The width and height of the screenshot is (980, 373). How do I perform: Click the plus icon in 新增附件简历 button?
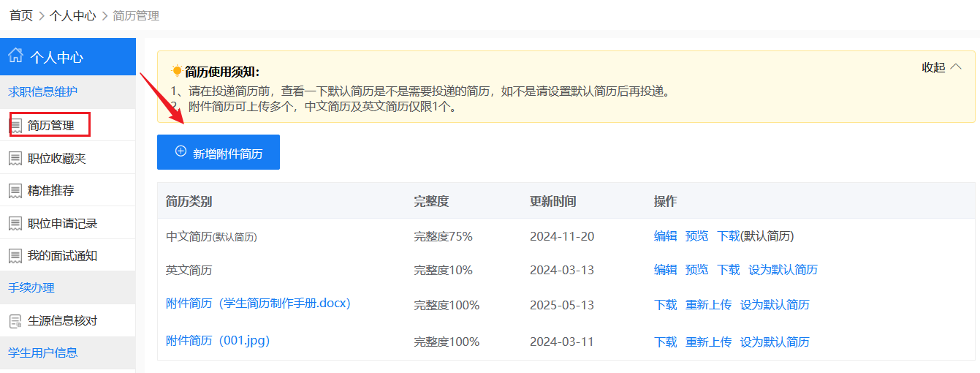click(181, 151)
